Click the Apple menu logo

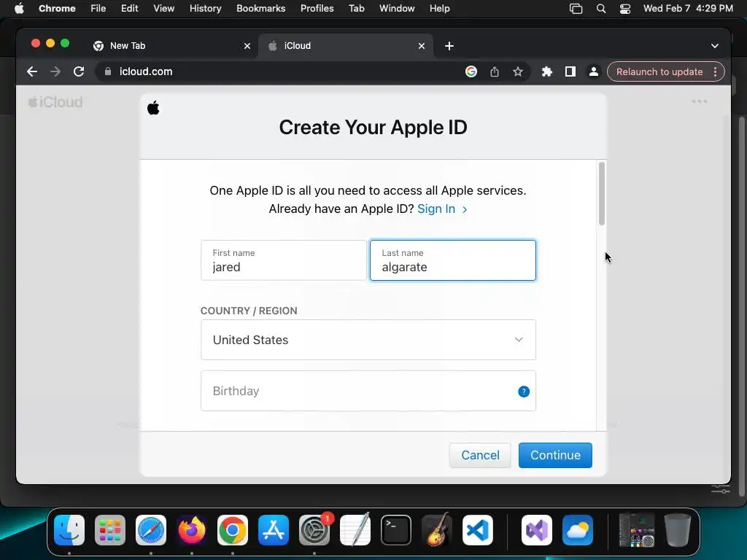19,9
